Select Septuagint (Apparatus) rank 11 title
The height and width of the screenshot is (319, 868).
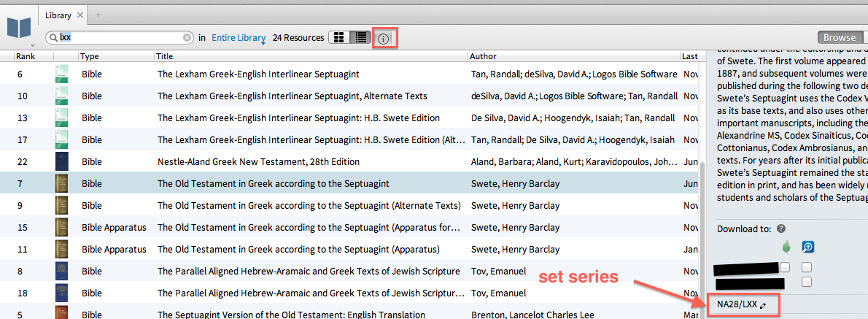tap(298, 249)
